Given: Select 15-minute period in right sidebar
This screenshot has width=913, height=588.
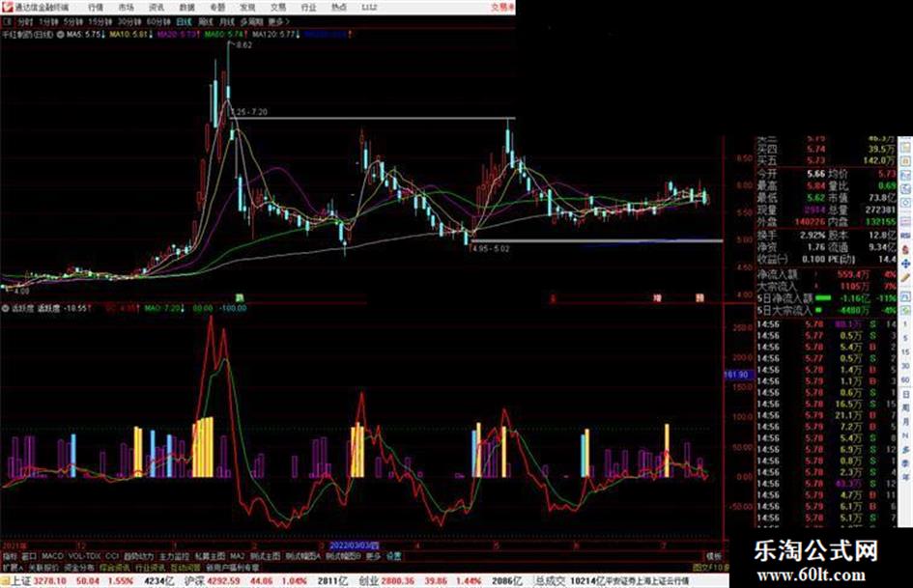Looking at the screenshot, I should [x=906, y=351].
